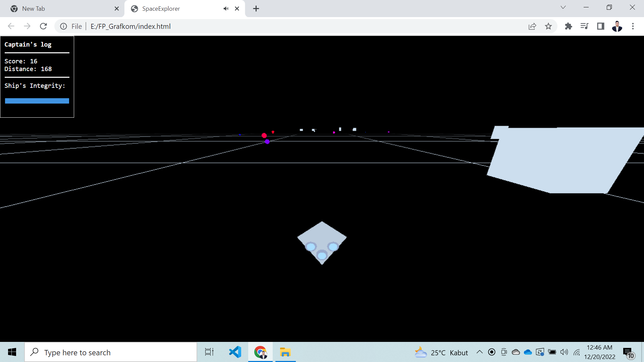Open the Chrome three-dot menu
The image size is (644, 362).
pyautogui.click(x=633, y=26)
